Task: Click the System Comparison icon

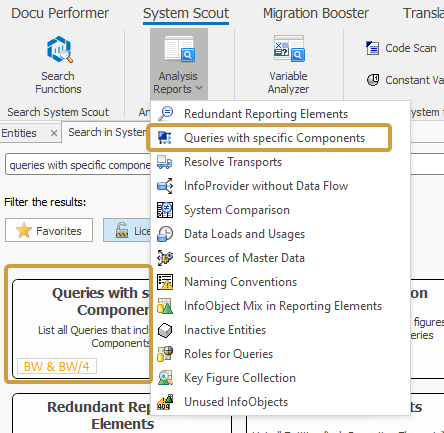Action: [x=165, y=210]
